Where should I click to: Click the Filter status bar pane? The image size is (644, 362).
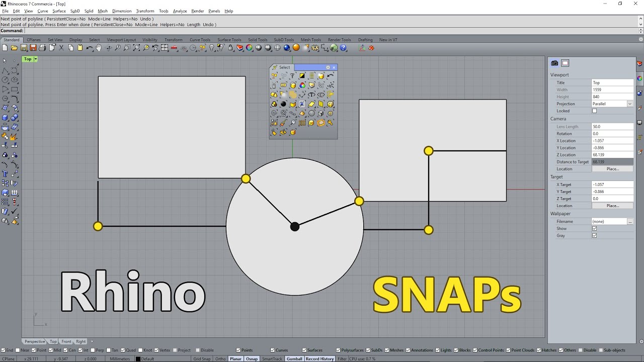pos(342,359)
